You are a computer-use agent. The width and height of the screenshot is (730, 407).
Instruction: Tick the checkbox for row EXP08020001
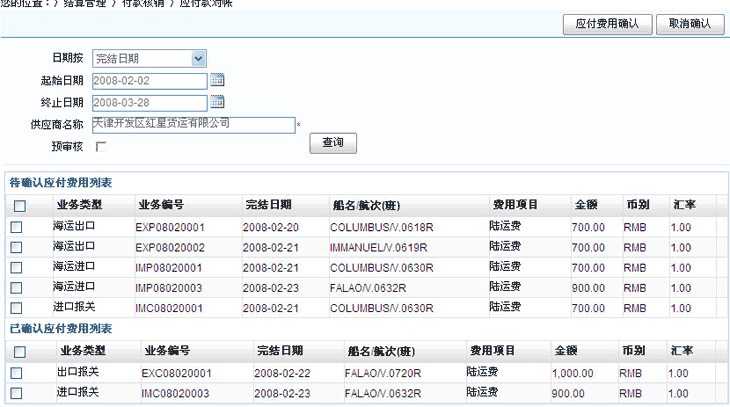pos(16,228)
